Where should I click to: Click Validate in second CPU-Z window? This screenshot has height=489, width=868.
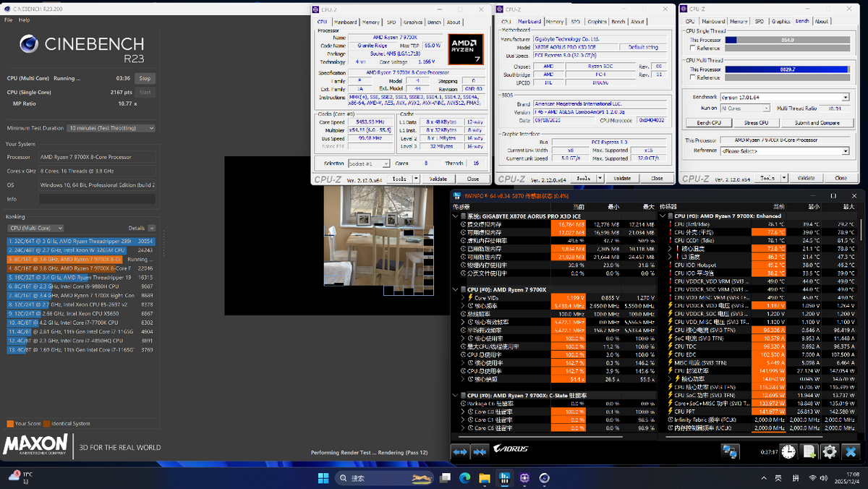coord(622,178)
